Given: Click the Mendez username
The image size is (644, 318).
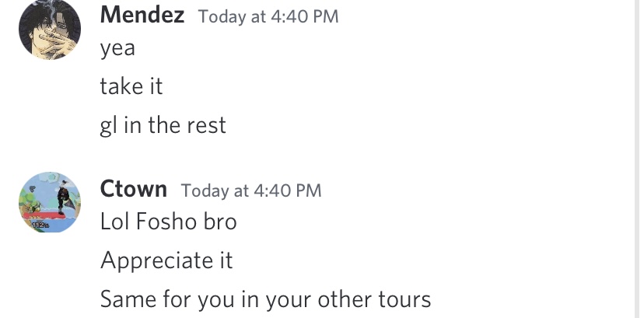Looking at the screenshot, I should pos(142,15).
